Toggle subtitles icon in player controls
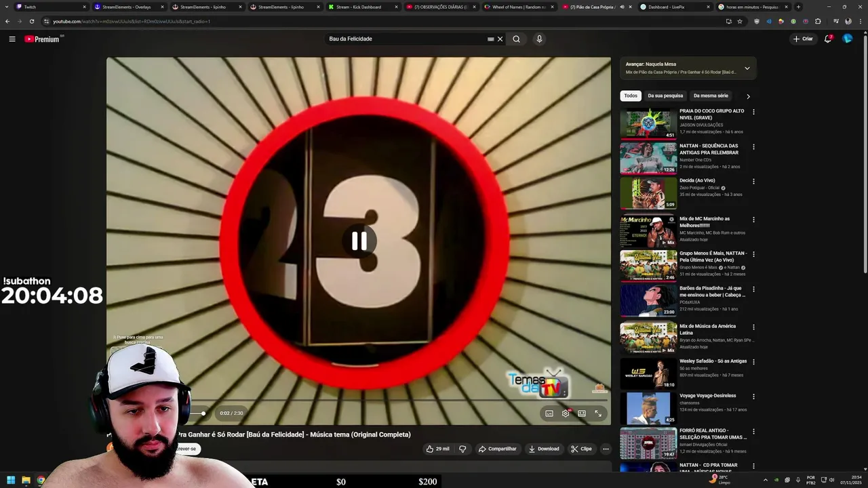The image size is (868, 488). 549,413
